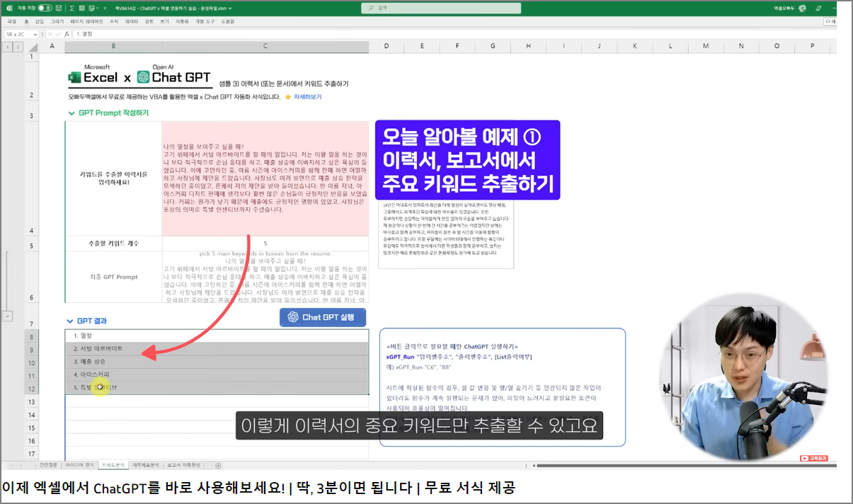Select column A header
This screenshot has width=853, height=504.
(x=52, y=47)
